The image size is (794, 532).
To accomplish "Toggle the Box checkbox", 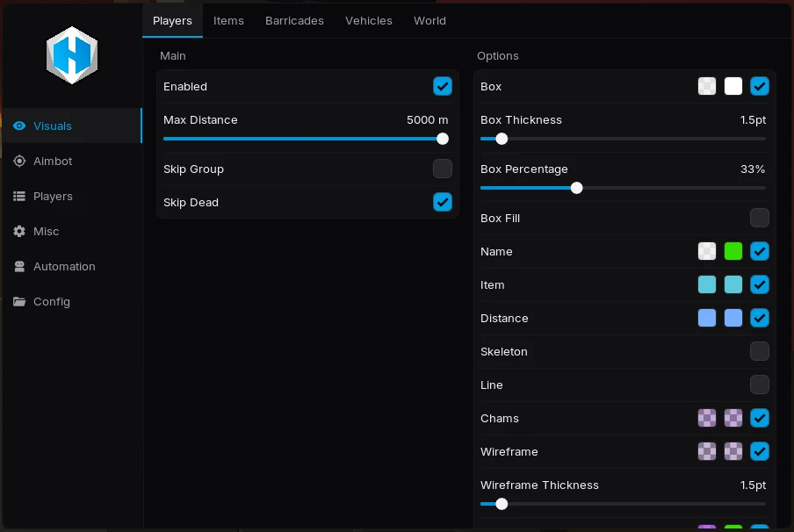I will coord(760,86).
